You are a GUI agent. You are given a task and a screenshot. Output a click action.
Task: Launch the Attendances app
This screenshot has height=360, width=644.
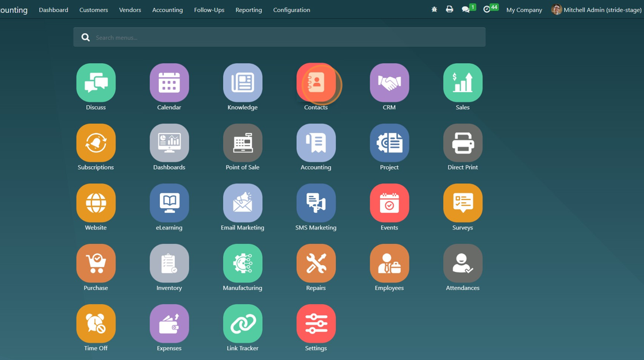pyautogui.click(x=462, y=263)
